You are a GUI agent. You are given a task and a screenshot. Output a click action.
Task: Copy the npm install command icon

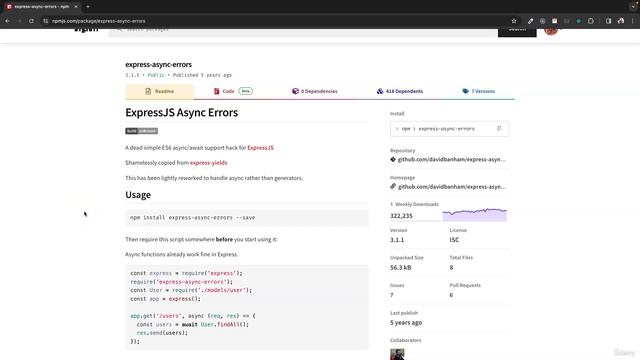pyautogui.click(x=499, y=129)
